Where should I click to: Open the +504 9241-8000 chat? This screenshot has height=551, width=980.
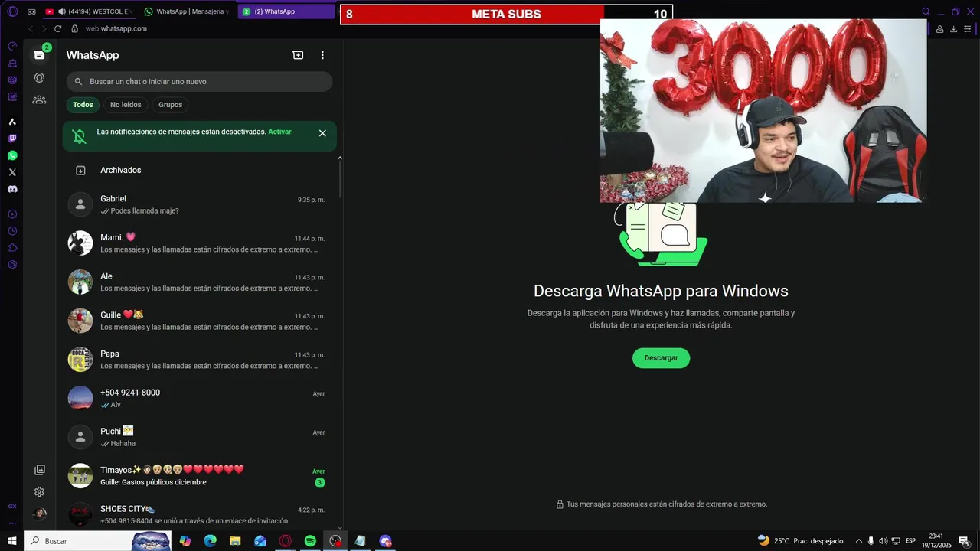199,398
